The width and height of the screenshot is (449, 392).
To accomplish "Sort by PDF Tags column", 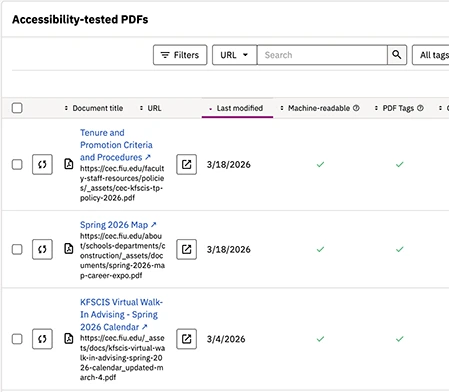I will point(394,108).
